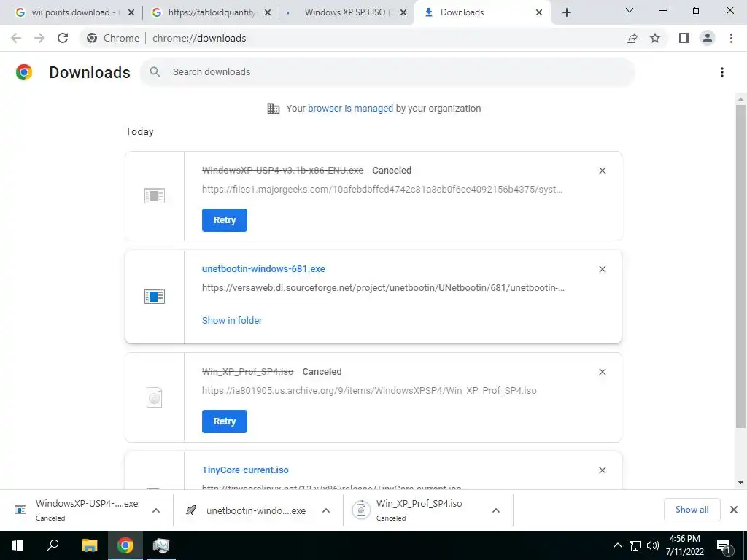Viewport: 747px width, 560px height.
Task: Open Downloads page three-dot more actions menu
Action: click(722, 72)
